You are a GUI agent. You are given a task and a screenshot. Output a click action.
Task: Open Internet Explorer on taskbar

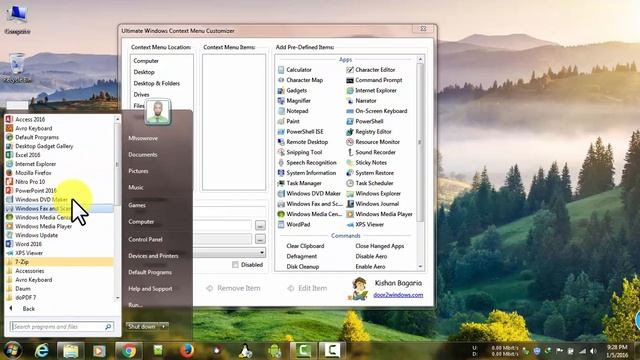tap(41, 351)
